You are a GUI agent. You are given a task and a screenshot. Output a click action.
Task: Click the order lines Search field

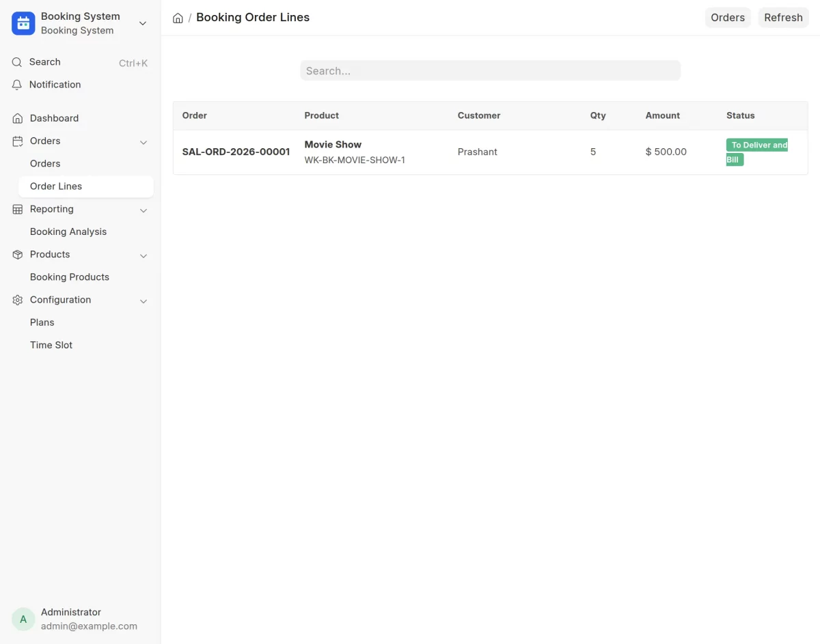click(x=491, y=70)
